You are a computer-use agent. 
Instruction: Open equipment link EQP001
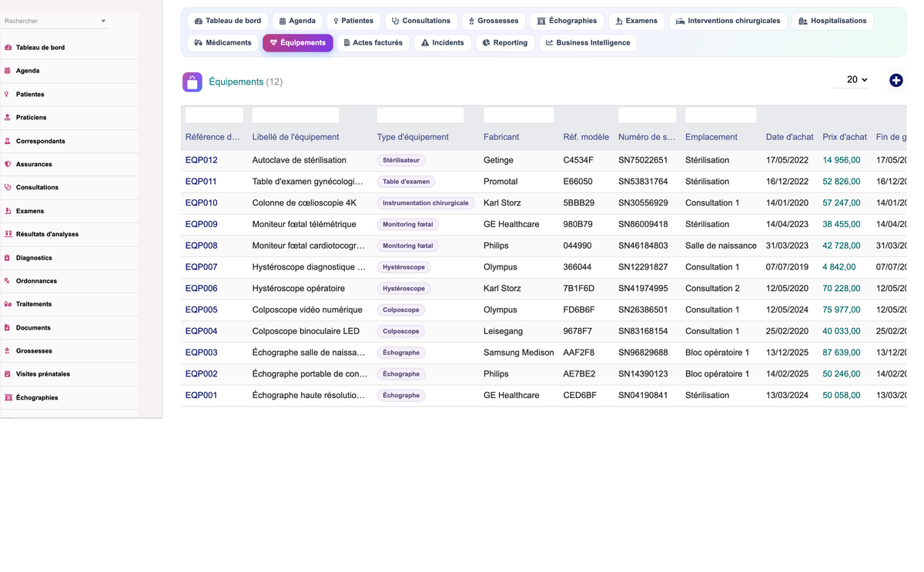pyautogui.click(x=202, y=395)
